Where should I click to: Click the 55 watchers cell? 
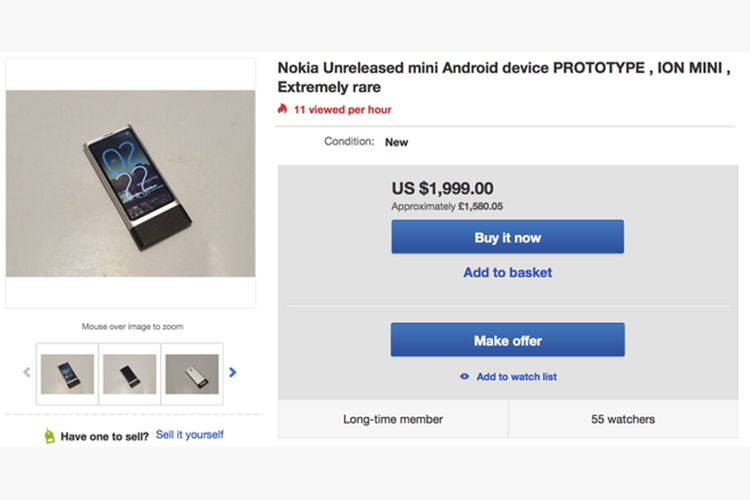(623, 419)
